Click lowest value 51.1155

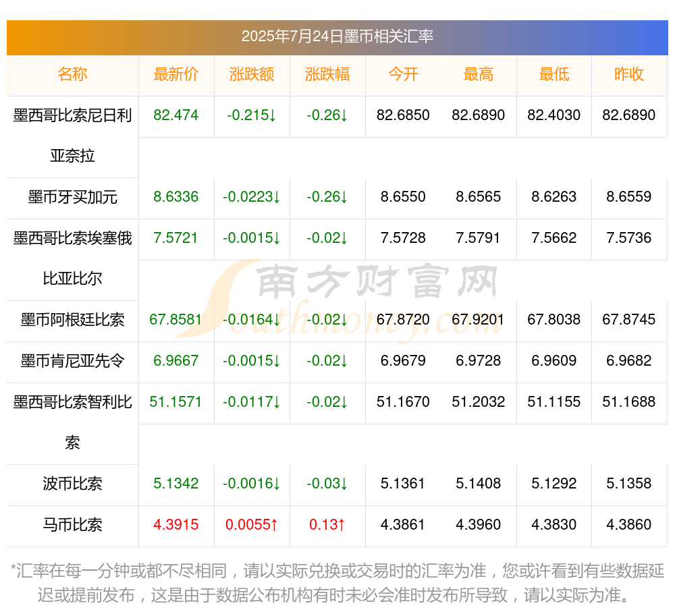(x=554, y=401)
